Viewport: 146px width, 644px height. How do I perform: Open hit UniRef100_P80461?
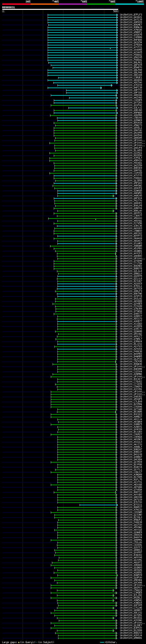(131, 163)
